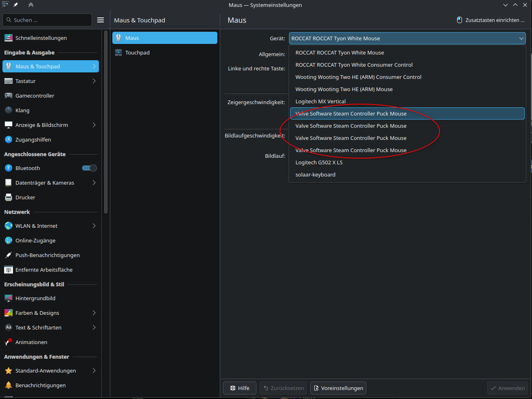Toggle the Bluetooth switch

click(90, 168)
